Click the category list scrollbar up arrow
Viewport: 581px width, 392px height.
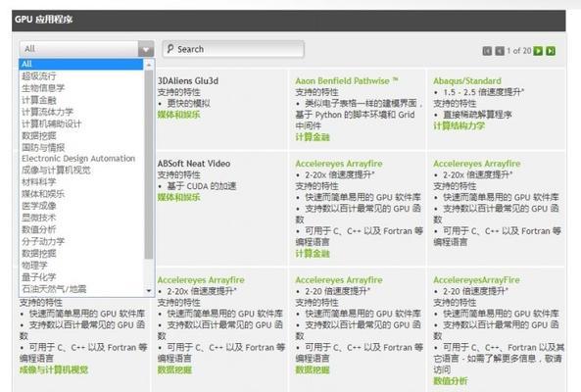point(149,65)
